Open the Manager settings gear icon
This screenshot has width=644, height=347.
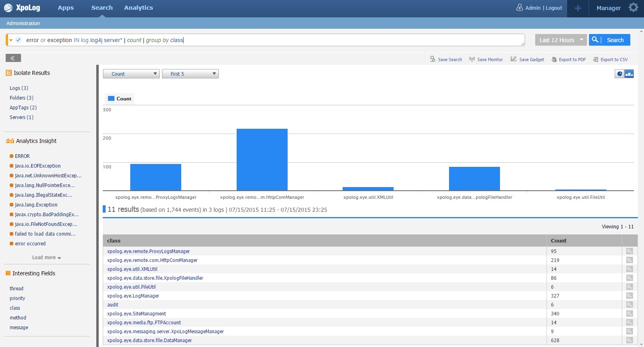click(x=633, y=8)
